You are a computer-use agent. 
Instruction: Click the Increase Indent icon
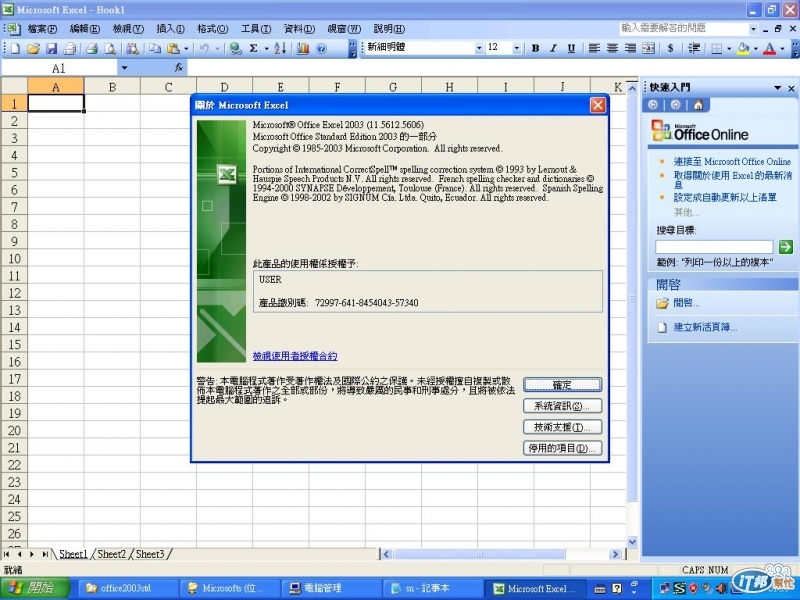pyautogui.click(x=693, y=48)
